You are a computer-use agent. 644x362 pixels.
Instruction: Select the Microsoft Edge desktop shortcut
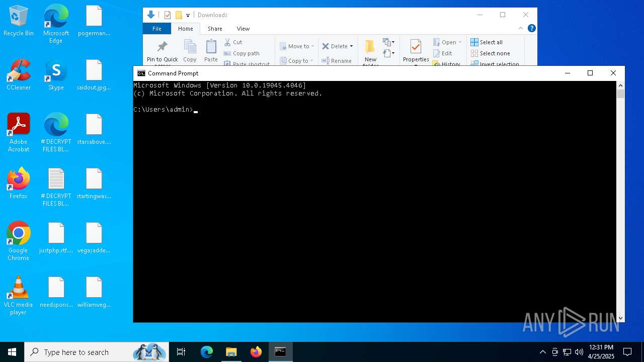point(56,24)
